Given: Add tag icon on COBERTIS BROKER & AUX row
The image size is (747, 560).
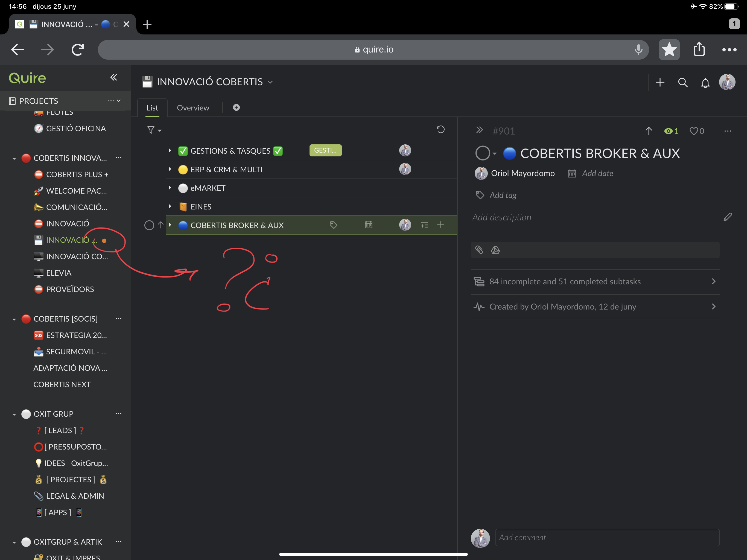Looking at the screenshot, I should click(x=333, y=225).
